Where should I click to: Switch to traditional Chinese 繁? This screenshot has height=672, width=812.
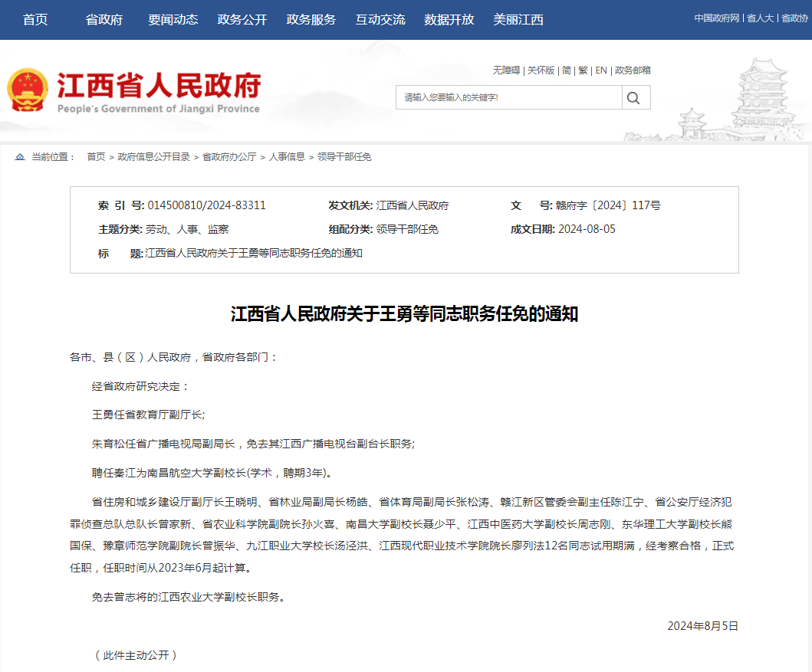[x=583, y=70]
